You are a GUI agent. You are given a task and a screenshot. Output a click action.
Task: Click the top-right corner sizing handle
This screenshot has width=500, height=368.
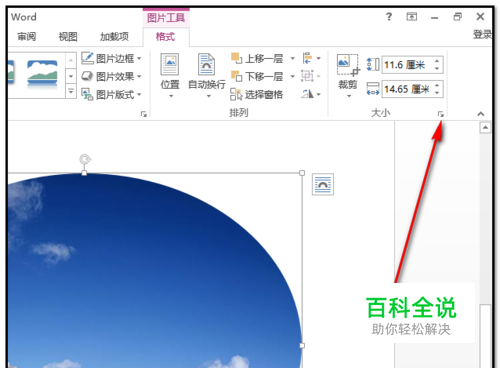coord(302,173)
